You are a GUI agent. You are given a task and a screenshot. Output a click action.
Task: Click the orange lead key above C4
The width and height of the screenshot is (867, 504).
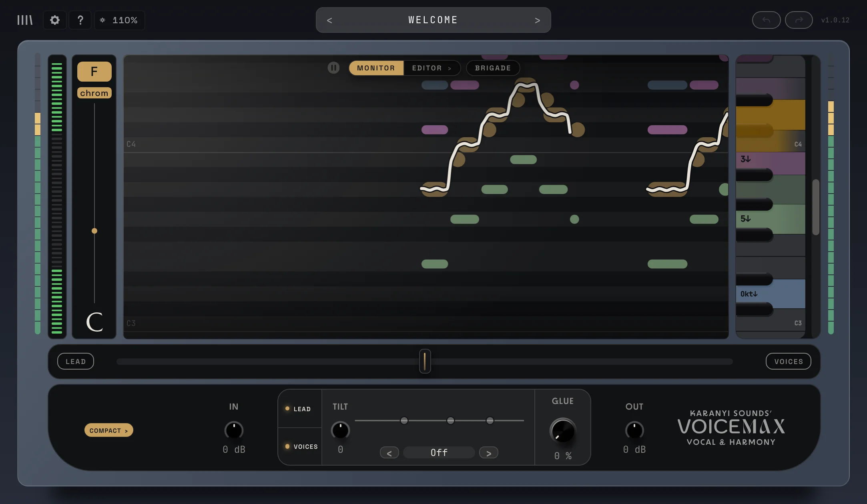(771, 115)
